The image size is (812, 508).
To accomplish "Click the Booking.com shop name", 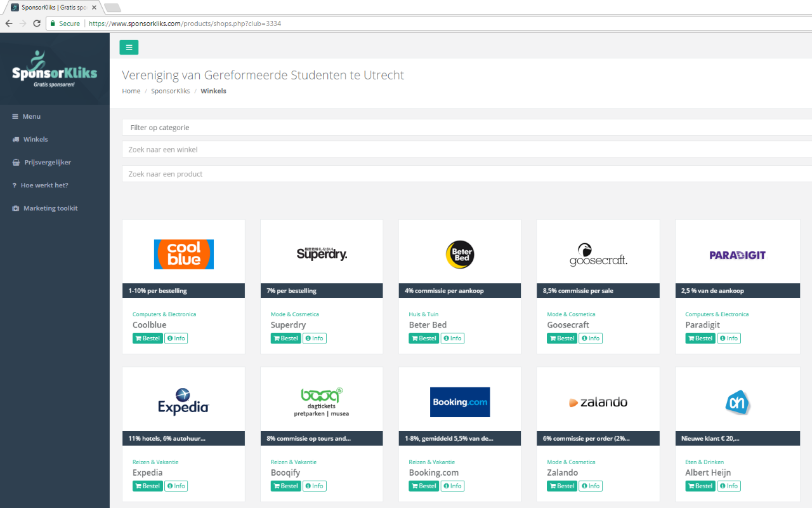I will coord(434,472).
